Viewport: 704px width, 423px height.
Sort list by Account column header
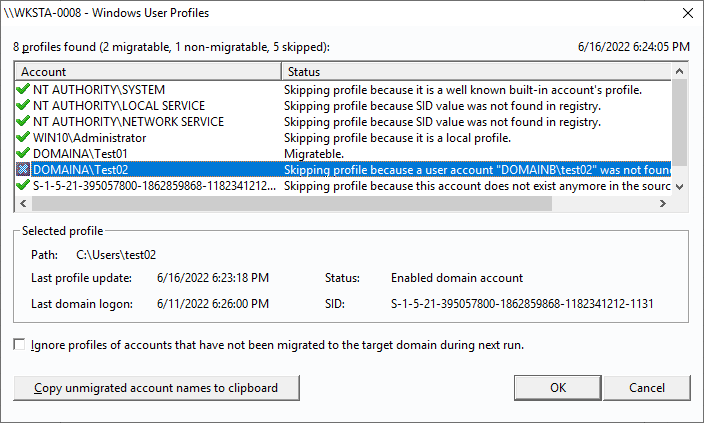[x=149, y=72]
